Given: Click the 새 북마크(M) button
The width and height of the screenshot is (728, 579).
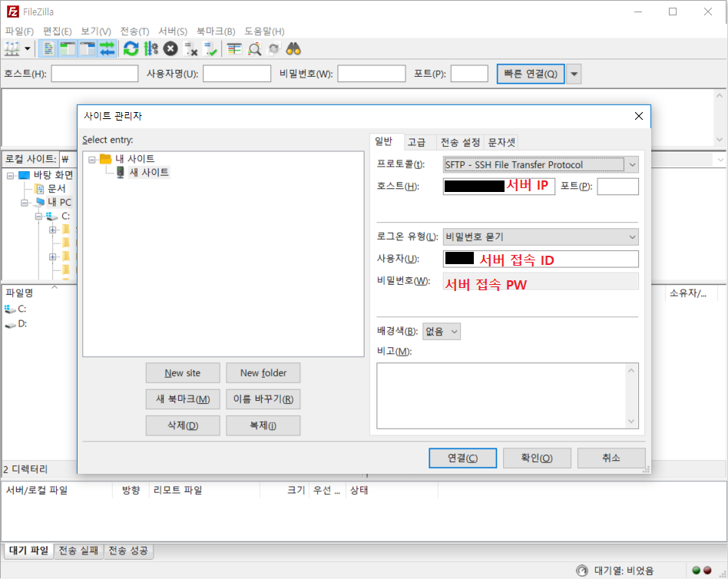Looking at the screenshot, I should click(183, 399).
